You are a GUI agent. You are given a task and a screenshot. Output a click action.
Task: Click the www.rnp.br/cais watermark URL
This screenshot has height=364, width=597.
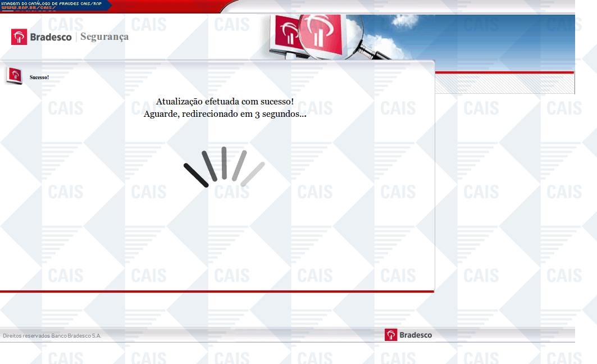point(28,8)
